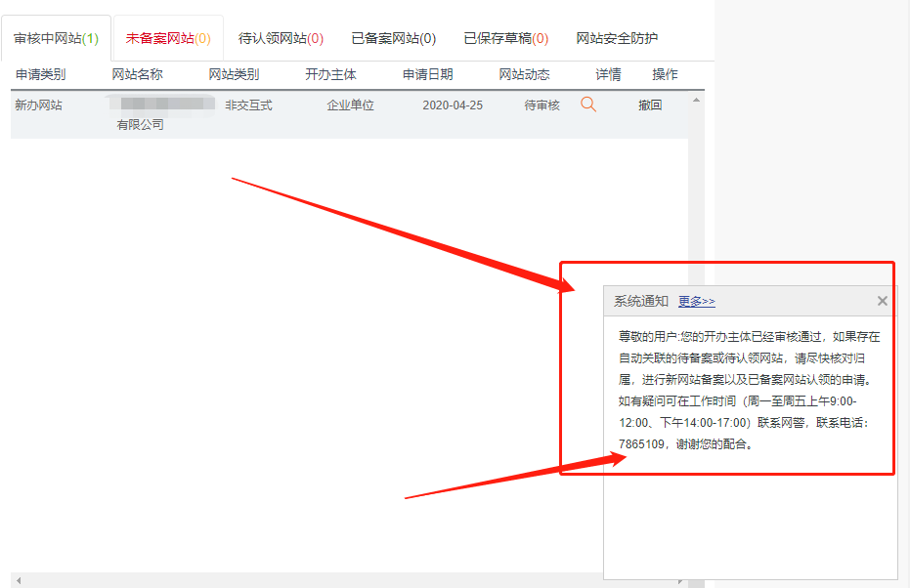The height and width of the screenshot is (588, 910).
Task: Show the 已保存草稿 tab
Action: click(x=505, y=39)
